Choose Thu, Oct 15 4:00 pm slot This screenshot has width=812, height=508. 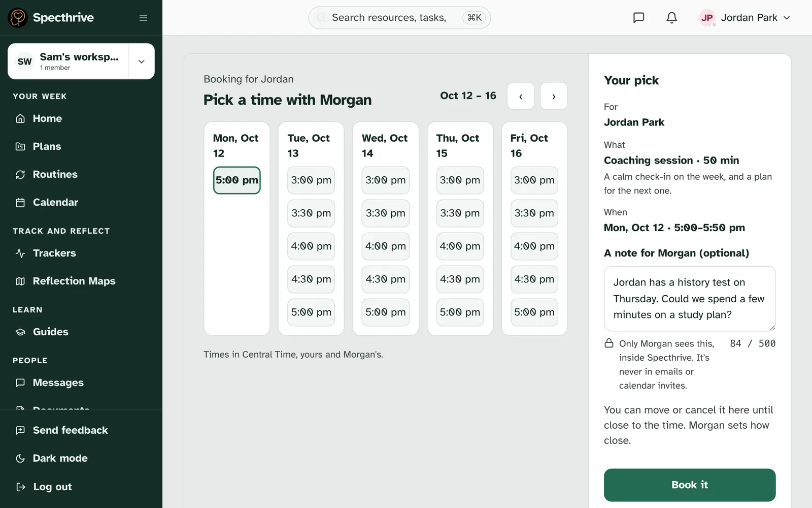tap(460, 246)
